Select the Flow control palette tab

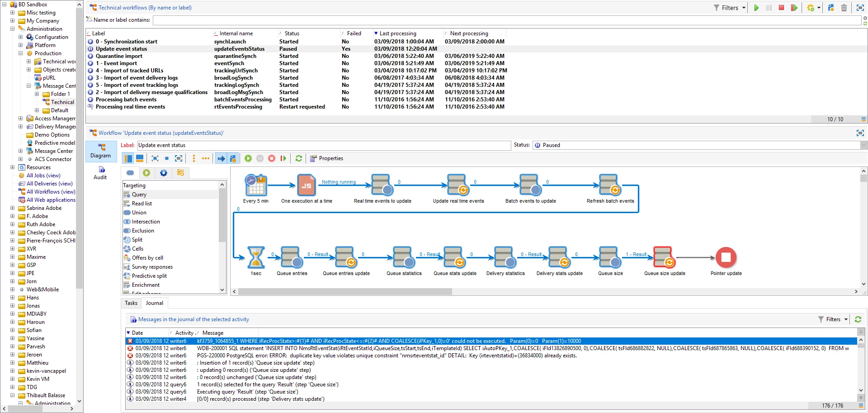[x=146, y=173]
